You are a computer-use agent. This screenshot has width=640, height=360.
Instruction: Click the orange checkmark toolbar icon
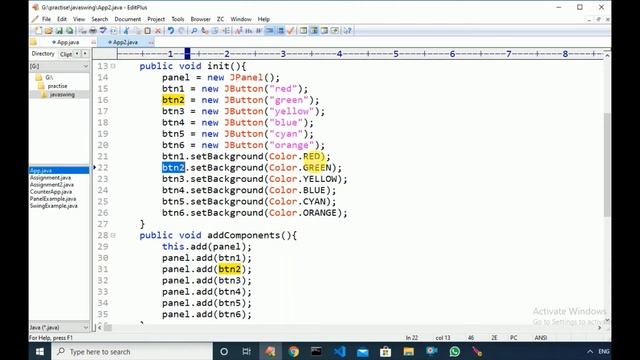(x=291, y=31)
